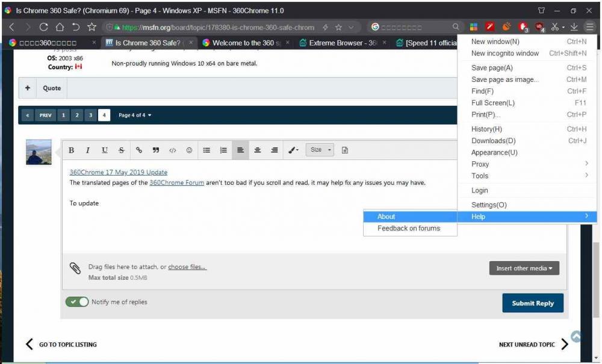
Task: Close the Welcome to the 360 tab
Action: pyautogui.click(x=288, y=43)
